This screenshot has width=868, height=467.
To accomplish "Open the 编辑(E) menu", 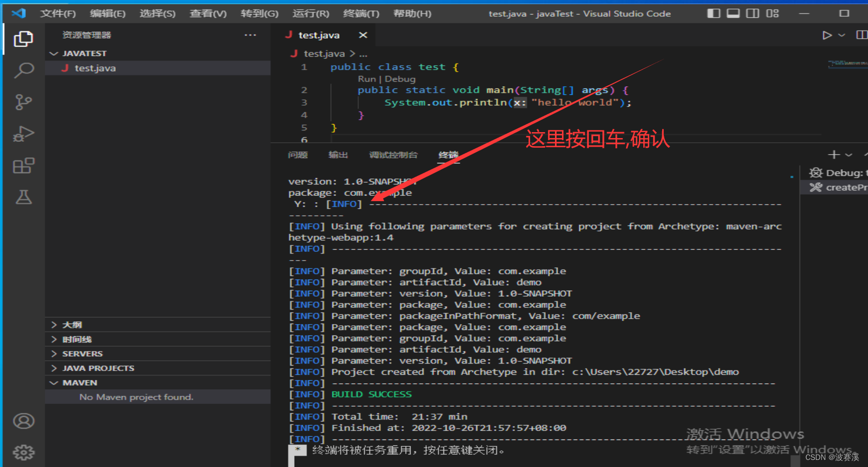I will click(x=108, y=13).
